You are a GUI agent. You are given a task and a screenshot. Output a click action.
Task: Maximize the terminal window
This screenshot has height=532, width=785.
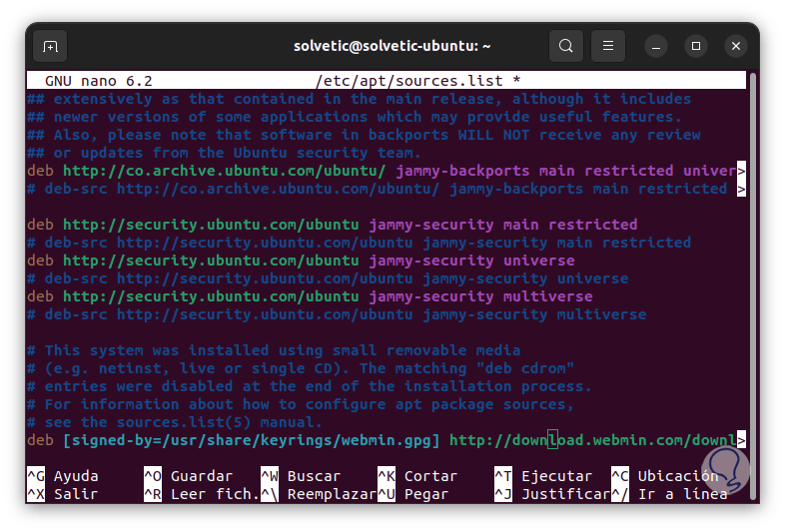click(x=696, y=46)
